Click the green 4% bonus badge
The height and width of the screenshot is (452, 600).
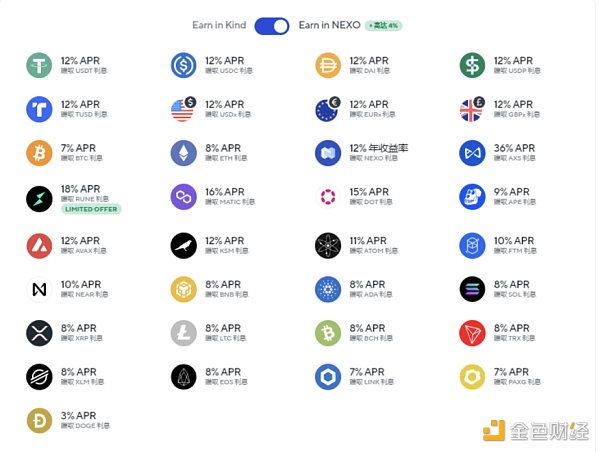pyautogui.click(x=385, y=25)
